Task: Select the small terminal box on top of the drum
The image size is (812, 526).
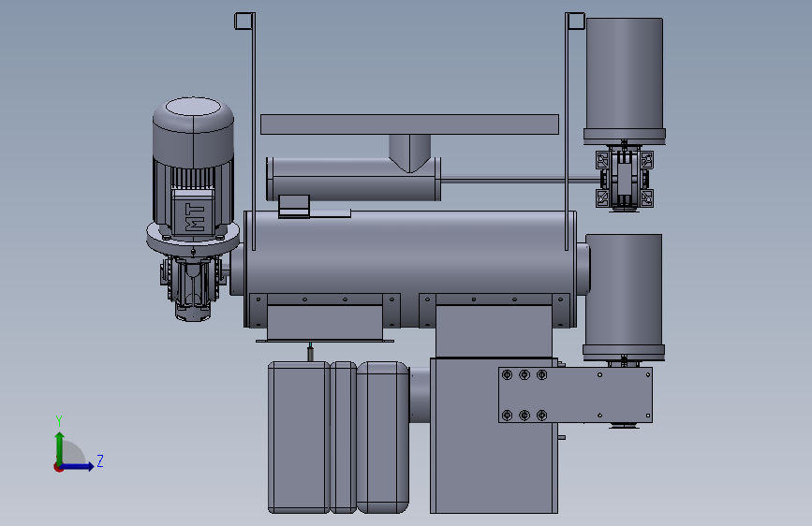Action: (x=294, y=206)
